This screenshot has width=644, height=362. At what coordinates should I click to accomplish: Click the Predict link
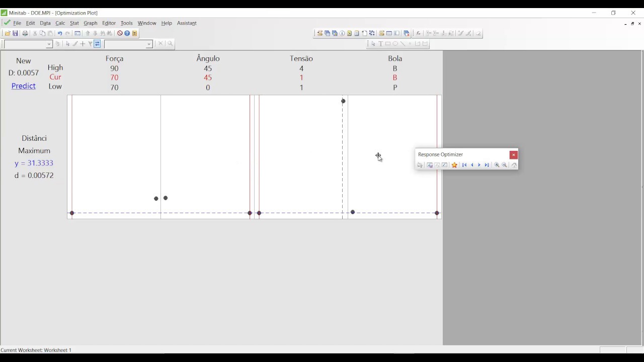[x=24, y=86]
